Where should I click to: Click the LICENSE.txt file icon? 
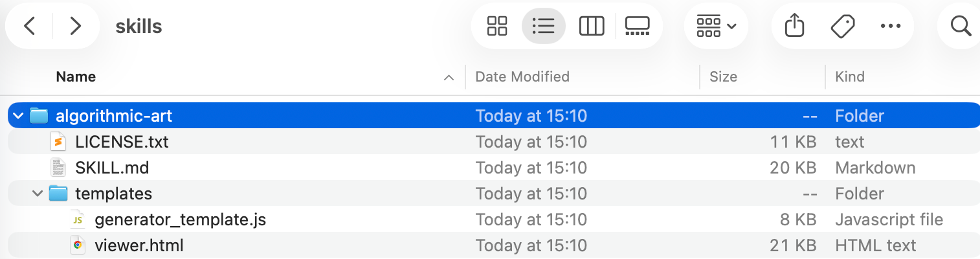pyautogui.click(x=59, y=142)
